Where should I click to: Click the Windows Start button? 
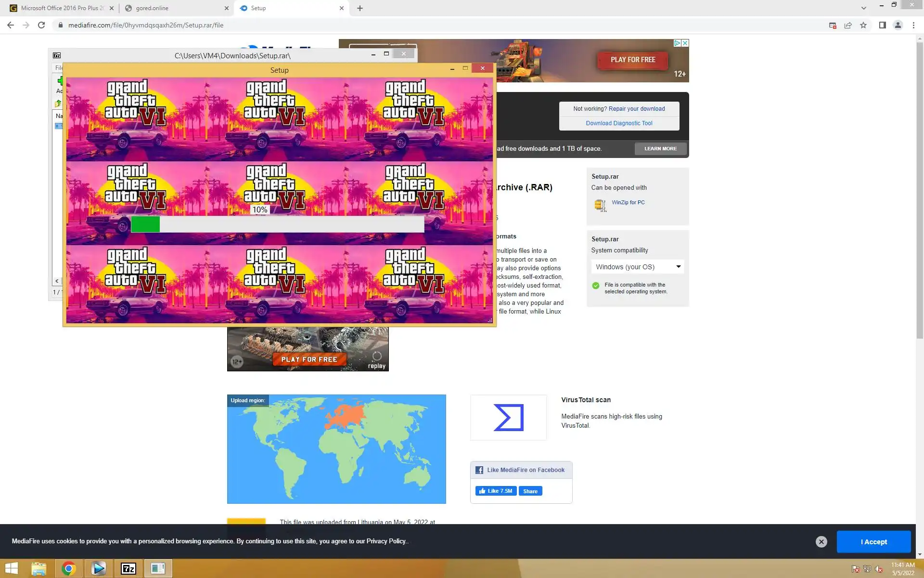[12, 568]
